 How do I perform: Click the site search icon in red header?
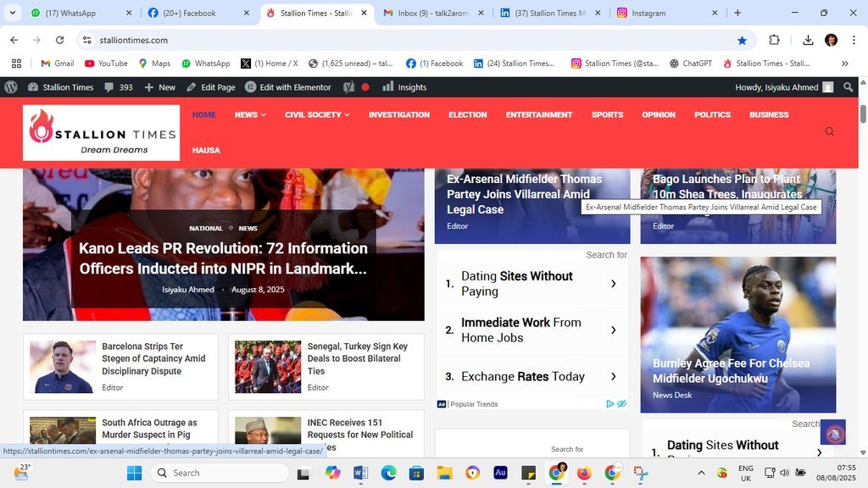point(829,131)
